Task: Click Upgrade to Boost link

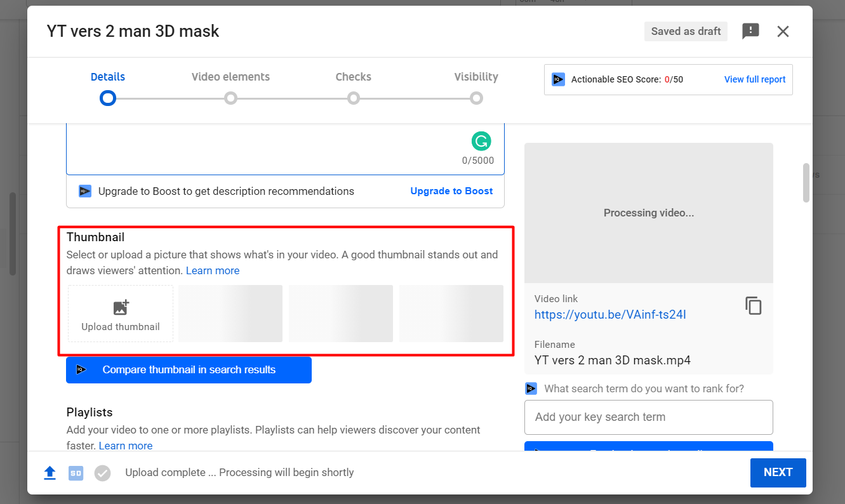Action: pos(451,191)
